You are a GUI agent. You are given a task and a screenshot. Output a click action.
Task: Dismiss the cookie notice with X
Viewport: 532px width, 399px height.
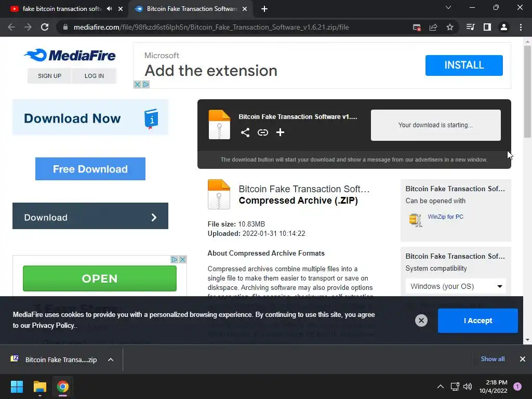(421, 320)
